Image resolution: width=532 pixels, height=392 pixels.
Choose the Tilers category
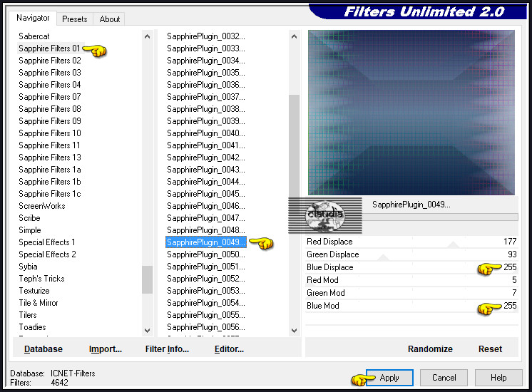pos(28,315)
